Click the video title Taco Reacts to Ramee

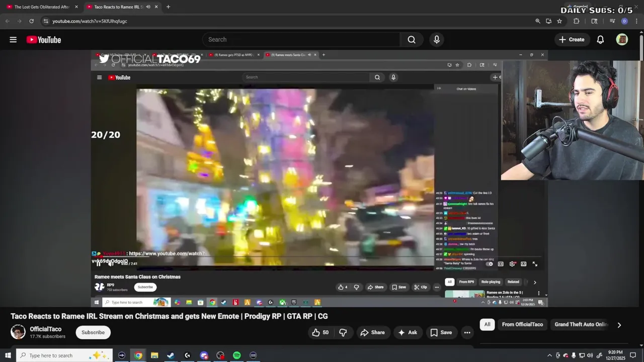[169, 316]
